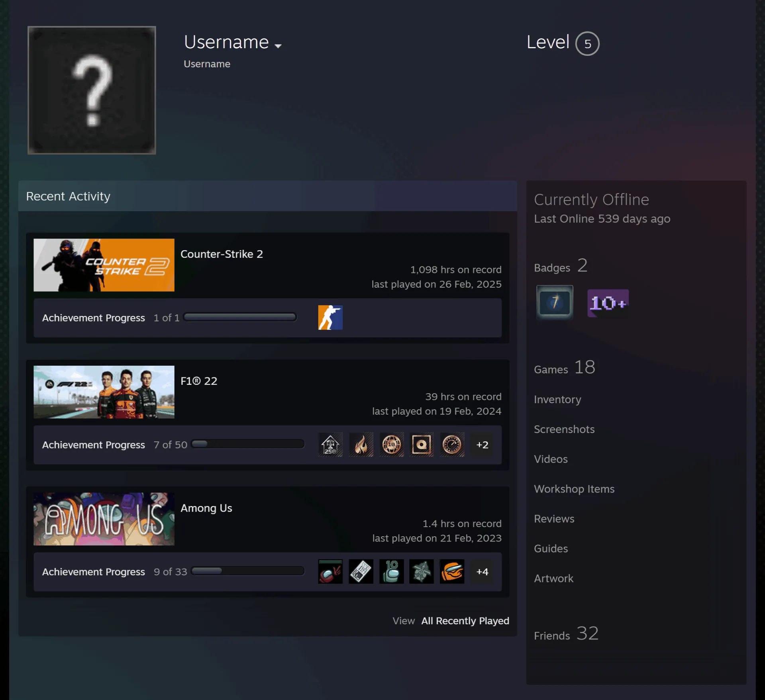This screenshot has width=765, height=700.
Task: Click the F1 22 achievement progress bar
Action: pyautogui.click(x=248, y=444)
